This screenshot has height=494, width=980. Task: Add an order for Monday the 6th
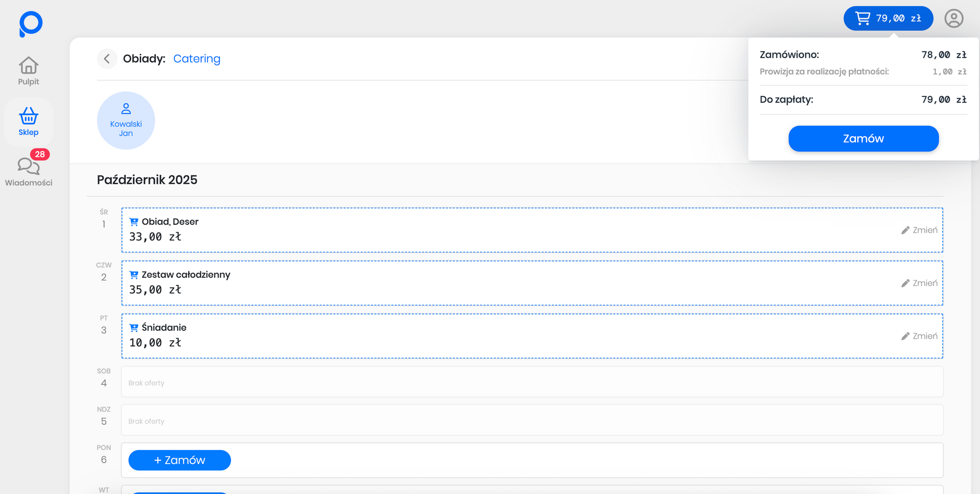tap(179, 460)
